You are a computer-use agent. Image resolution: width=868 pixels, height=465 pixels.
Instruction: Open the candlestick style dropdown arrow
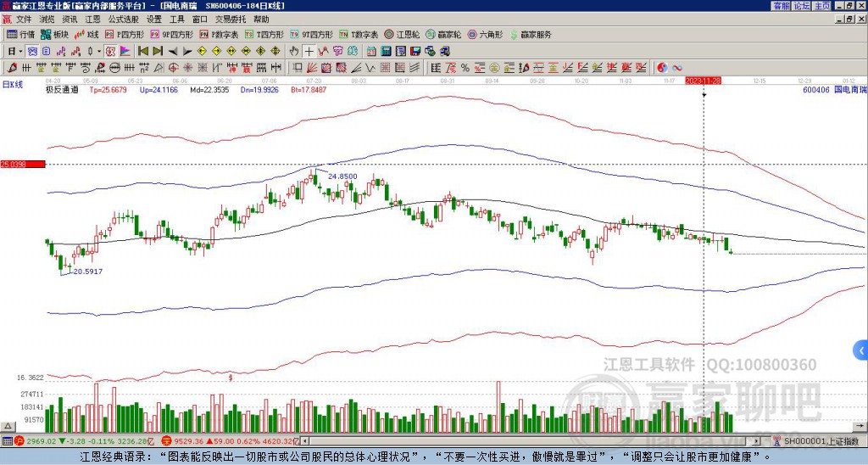pyautogui.click(x=99, y=52)
